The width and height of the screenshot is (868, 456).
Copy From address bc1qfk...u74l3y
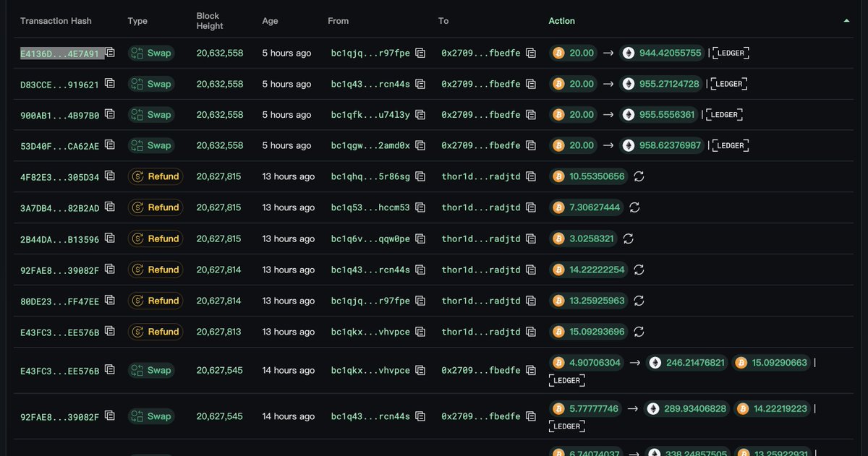(420, 114)
